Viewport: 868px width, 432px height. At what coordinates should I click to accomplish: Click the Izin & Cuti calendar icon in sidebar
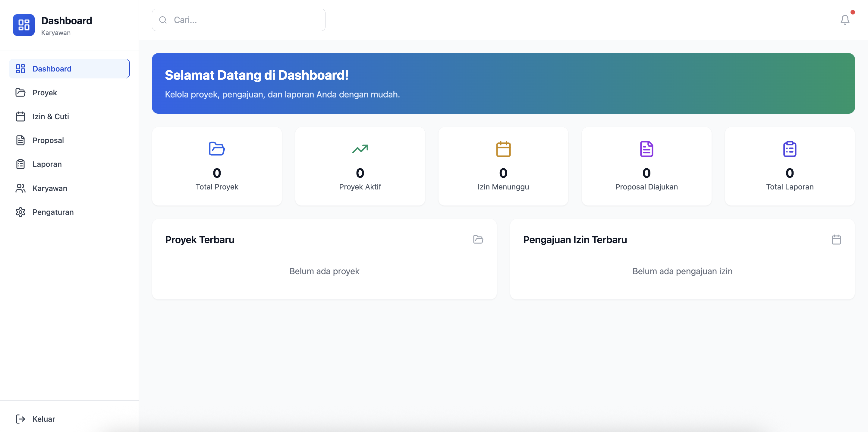[20, 117]
